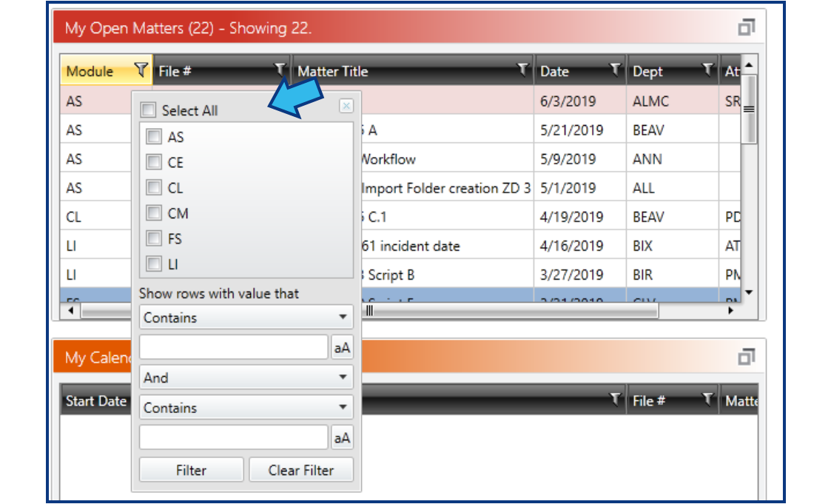The width and height of the screenshot is (831, 504).
Task: Toggle match case for first filter value
Action: tap(342, 348)
